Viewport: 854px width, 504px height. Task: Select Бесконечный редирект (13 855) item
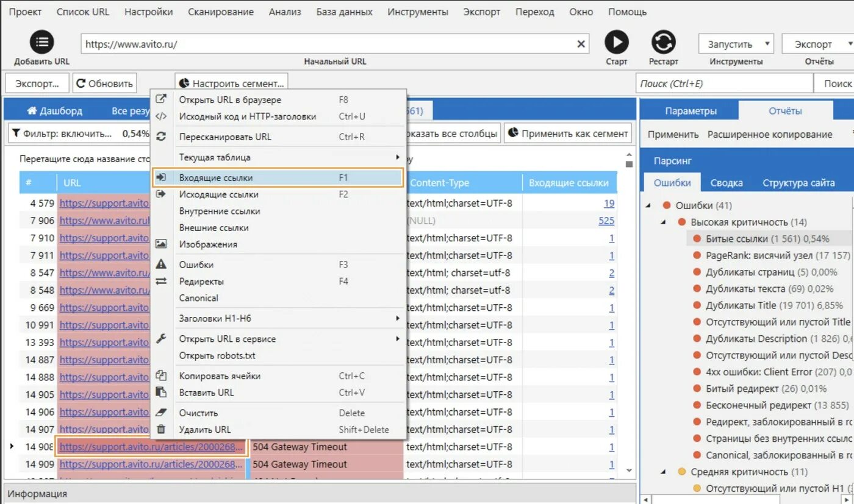777,405
